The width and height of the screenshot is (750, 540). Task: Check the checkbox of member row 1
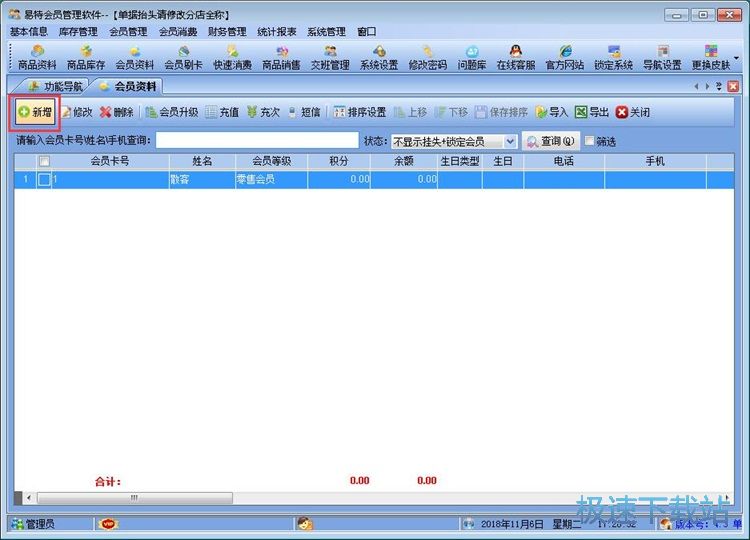coord(44,180)
